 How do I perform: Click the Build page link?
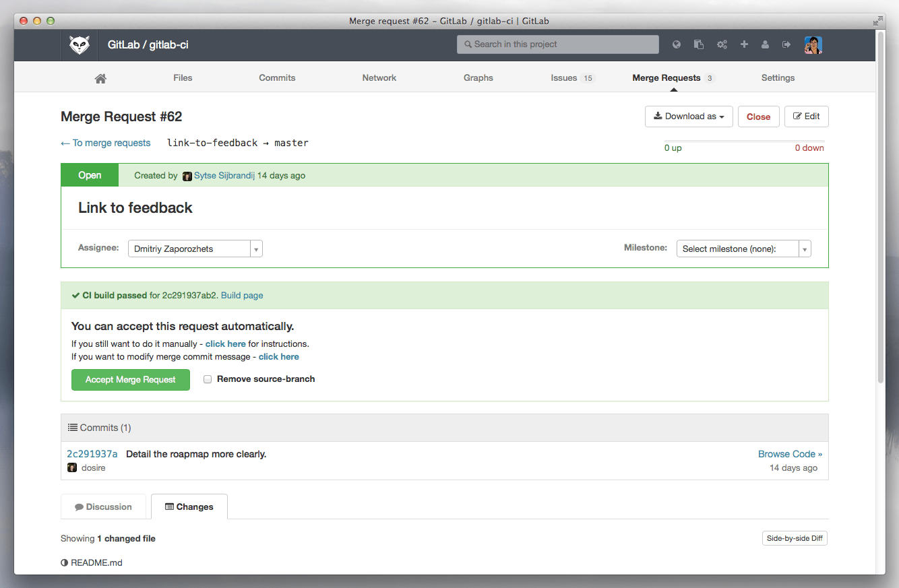tap(242, 295)
